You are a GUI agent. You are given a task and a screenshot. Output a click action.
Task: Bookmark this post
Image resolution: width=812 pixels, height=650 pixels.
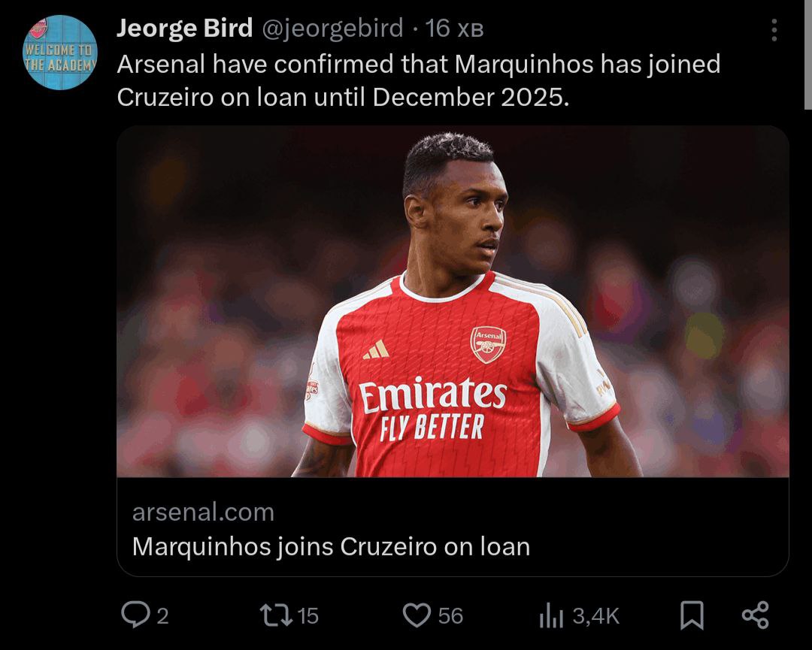point(692,616)
